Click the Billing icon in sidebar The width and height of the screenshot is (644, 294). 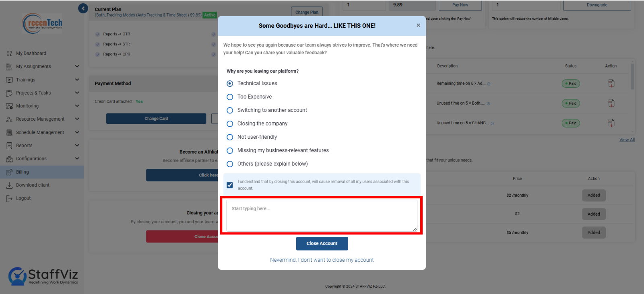(x=9, y=172)
